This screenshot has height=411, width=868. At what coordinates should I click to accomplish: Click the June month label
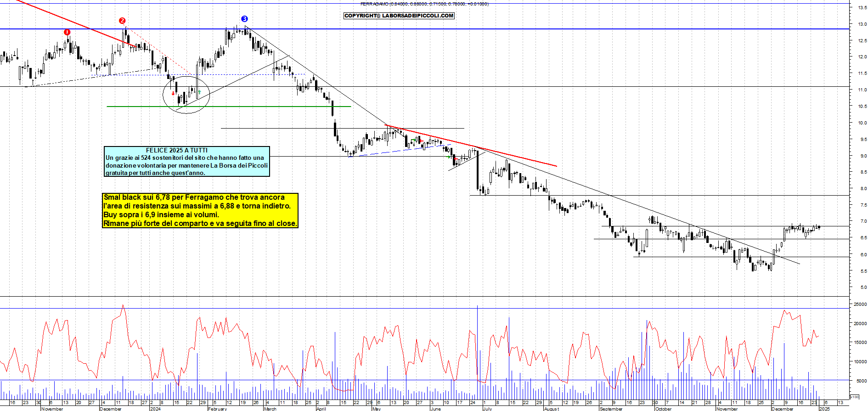[x=435, y=409]
